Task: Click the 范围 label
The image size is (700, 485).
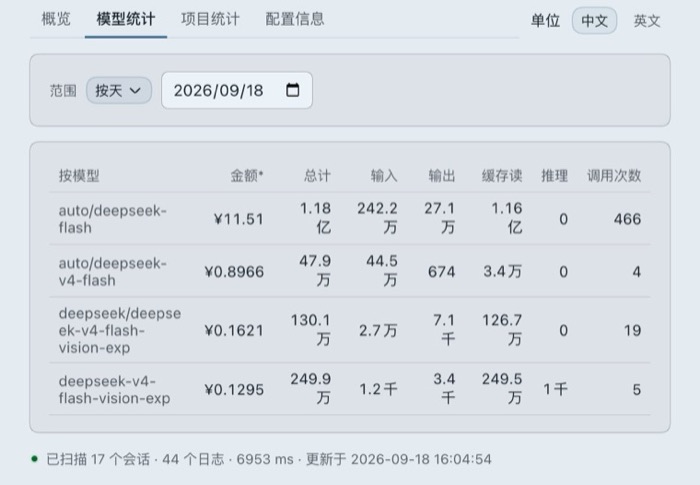Action: point(63,91)
